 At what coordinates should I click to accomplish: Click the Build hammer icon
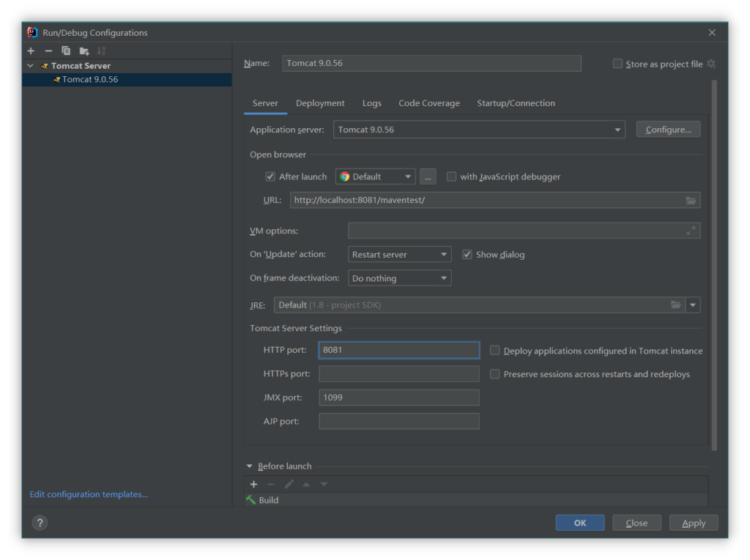(x=251, y=500)
